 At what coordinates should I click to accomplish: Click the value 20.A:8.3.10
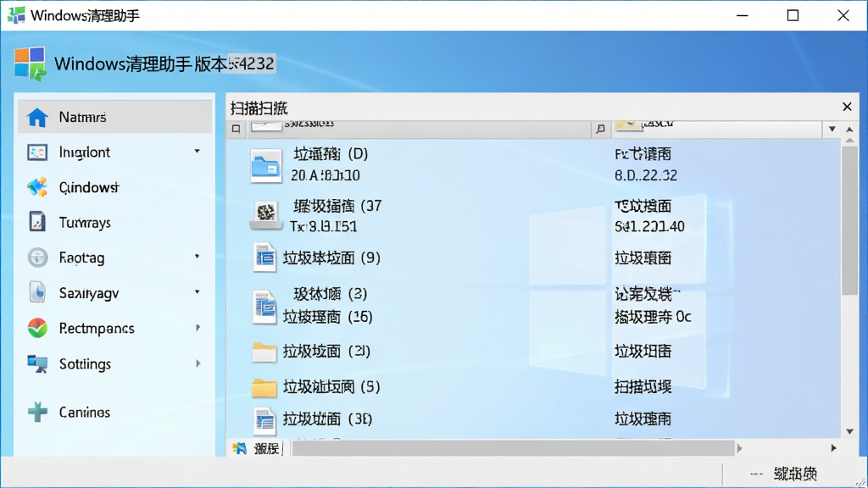(x=325, y=175)
